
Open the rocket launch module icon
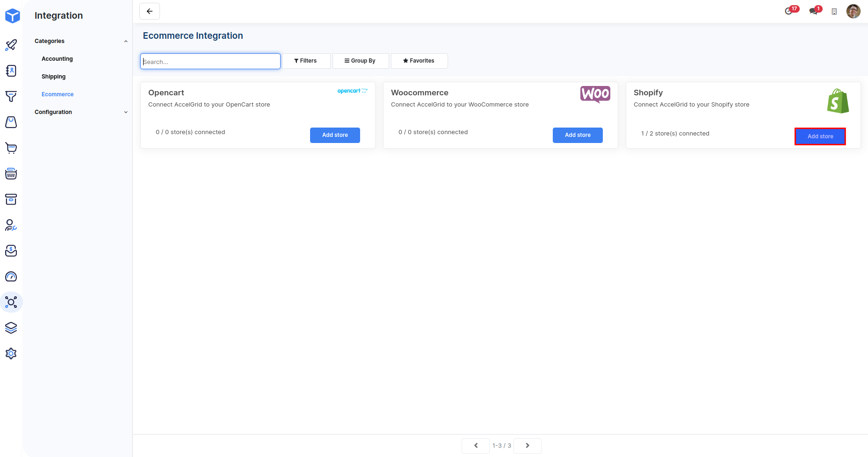[x=11, y=45]
